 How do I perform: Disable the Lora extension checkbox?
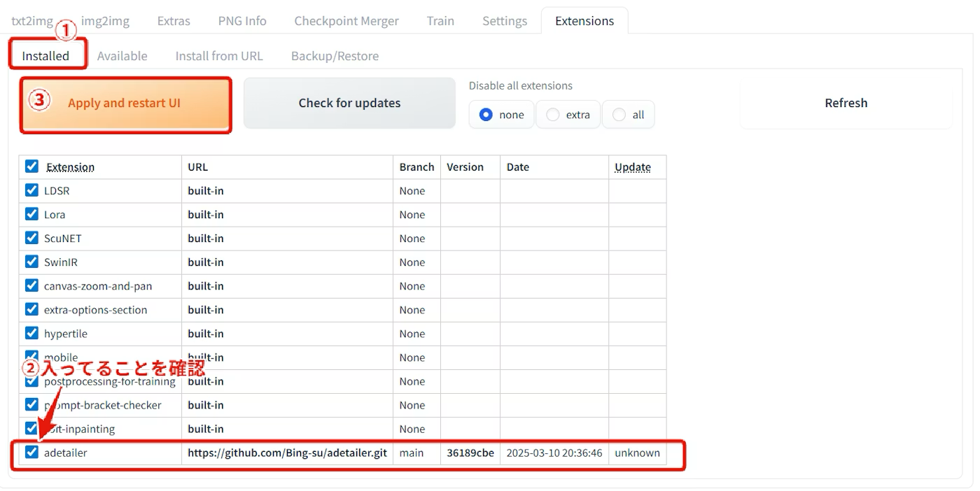[x=31, y=214]
